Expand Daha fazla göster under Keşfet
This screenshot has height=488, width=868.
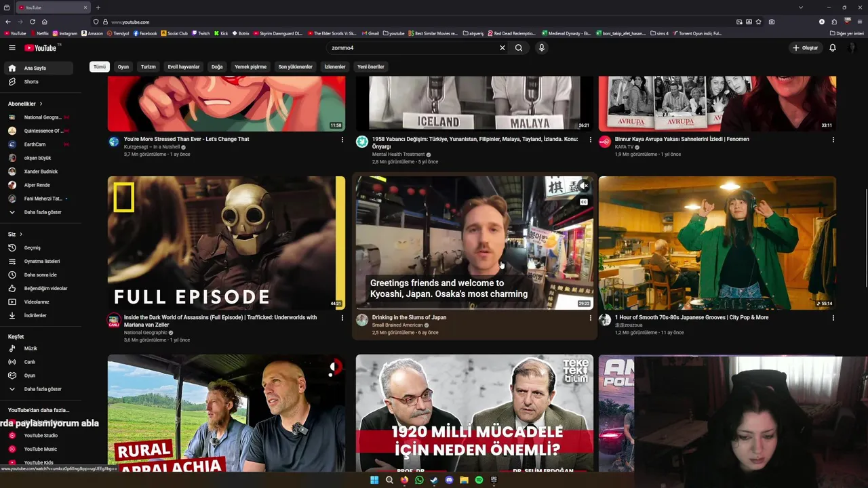point(38,389)
